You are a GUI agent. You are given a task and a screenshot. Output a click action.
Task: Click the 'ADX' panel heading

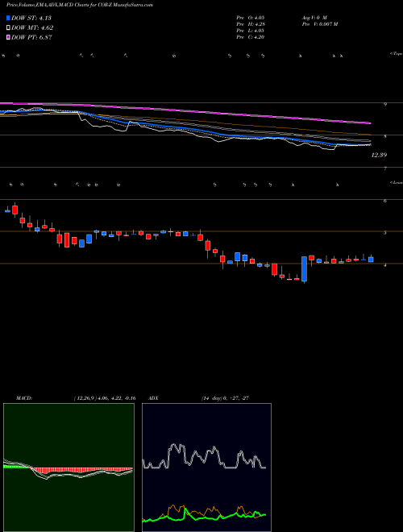coord(153,398)
